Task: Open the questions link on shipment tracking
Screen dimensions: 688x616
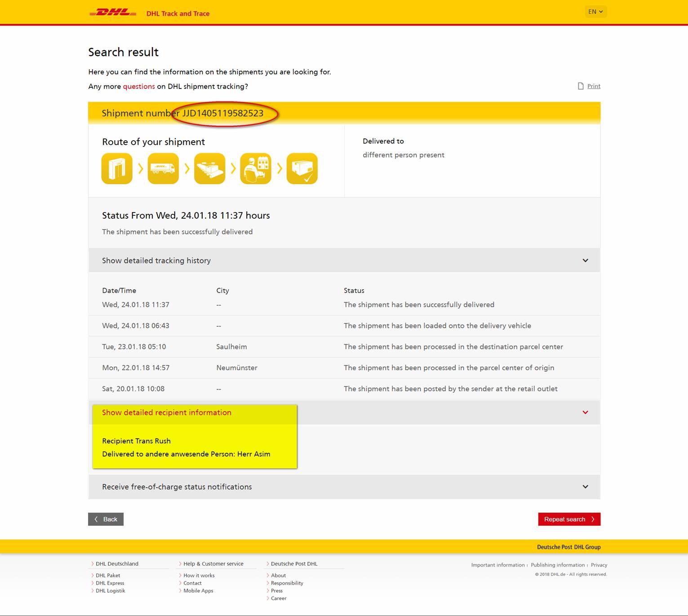Action: (x=139, y=86)
